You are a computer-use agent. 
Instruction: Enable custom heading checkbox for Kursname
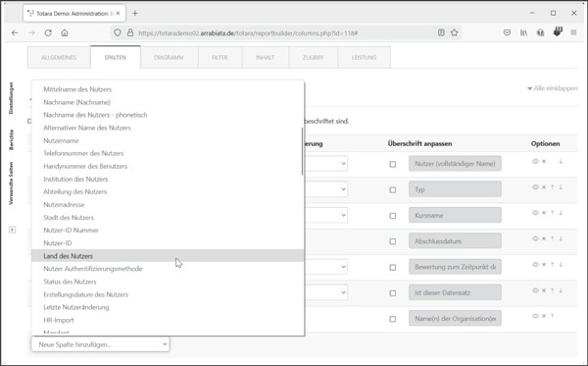click(393, 216)
